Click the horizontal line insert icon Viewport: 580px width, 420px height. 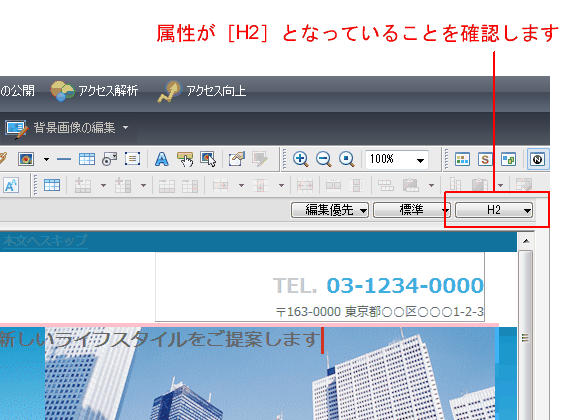tap(64, 159)
